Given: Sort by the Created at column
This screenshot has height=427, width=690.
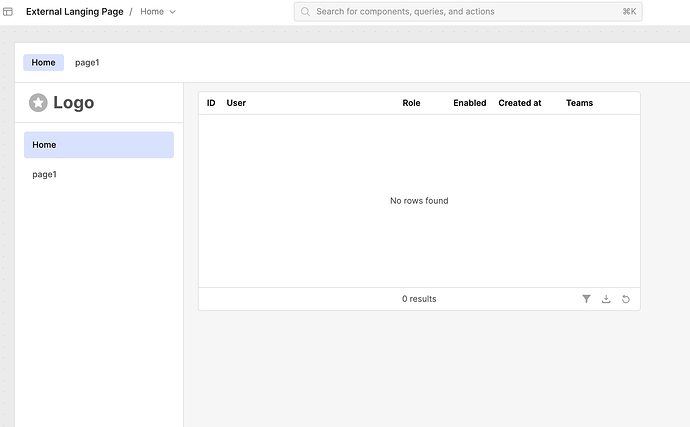Looking at the screenshot, I should click(x=520, y=103).
